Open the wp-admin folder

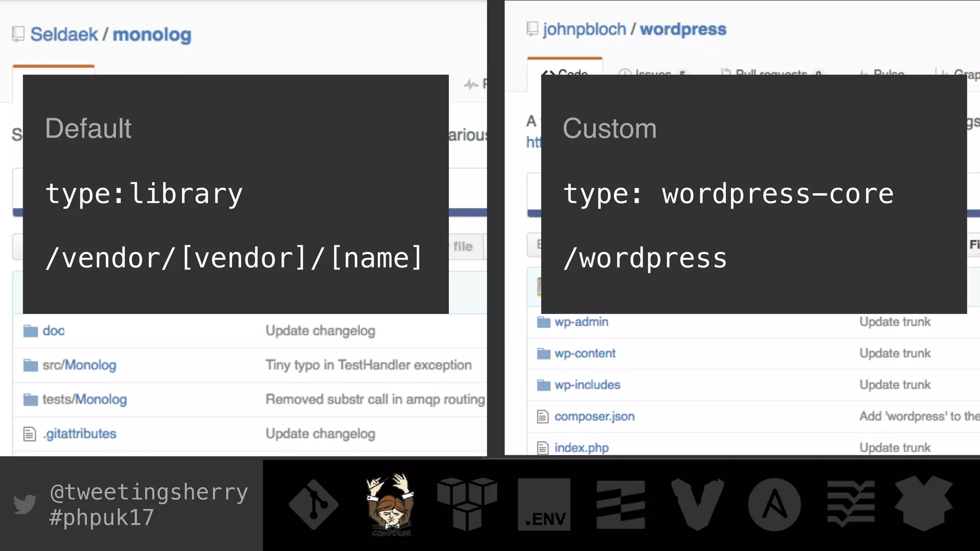581,322
